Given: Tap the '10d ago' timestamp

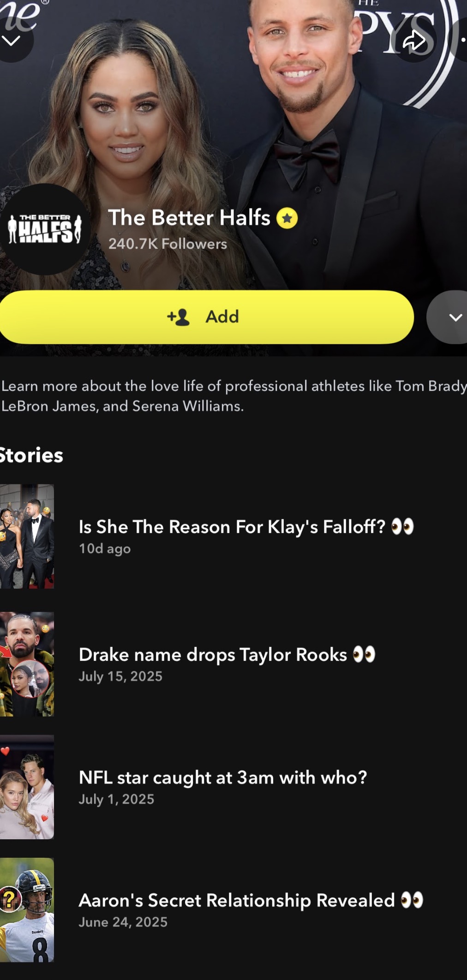Looking at the screenshot, I should pyautogui.click(x=105, y=549).
